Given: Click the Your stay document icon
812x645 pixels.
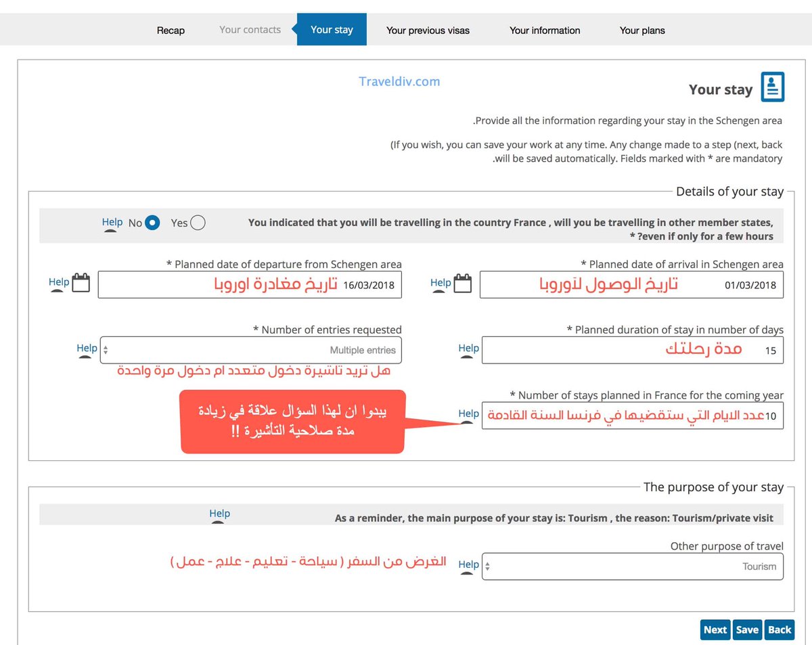Looking at the screenshot, I should tap(773, 87).
